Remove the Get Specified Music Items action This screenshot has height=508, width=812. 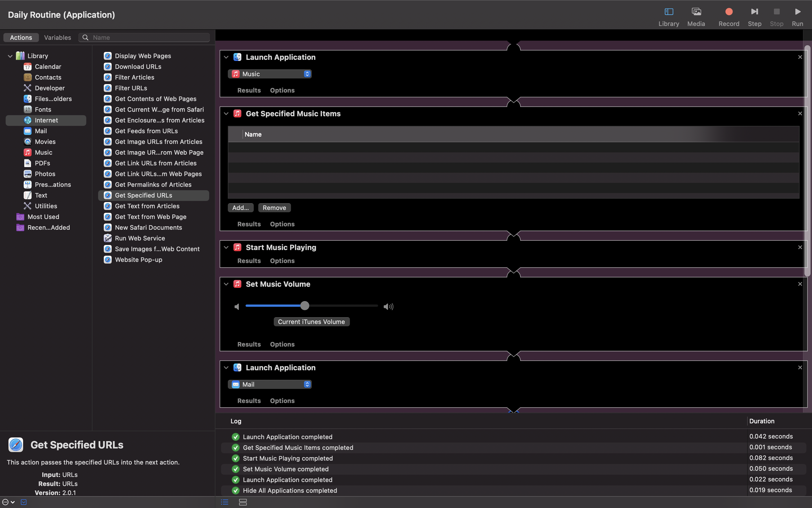click(800, 114)
